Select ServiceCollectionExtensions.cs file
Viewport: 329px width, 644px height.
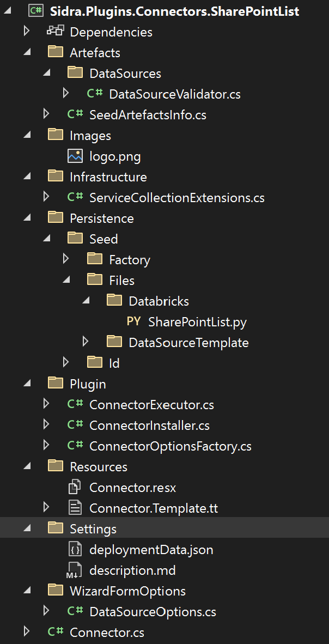[x=176, y=198]
